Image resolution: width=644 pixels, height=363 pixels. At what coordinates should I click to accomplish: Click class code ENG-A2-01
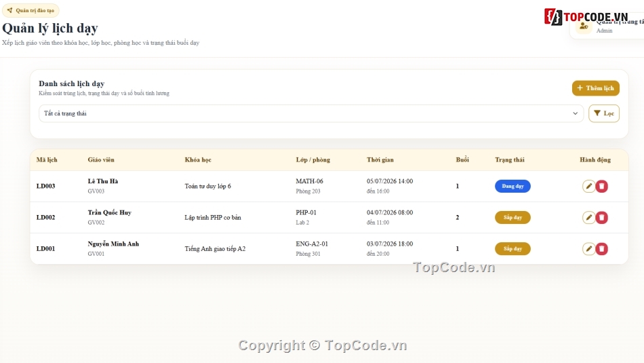point(312,244)
